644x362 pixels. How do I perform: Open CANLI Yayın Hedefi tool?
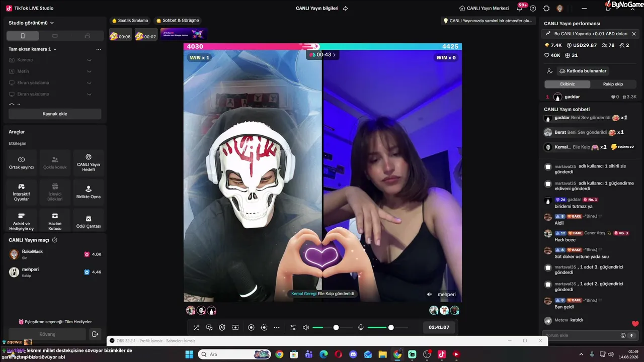[89, 162]
